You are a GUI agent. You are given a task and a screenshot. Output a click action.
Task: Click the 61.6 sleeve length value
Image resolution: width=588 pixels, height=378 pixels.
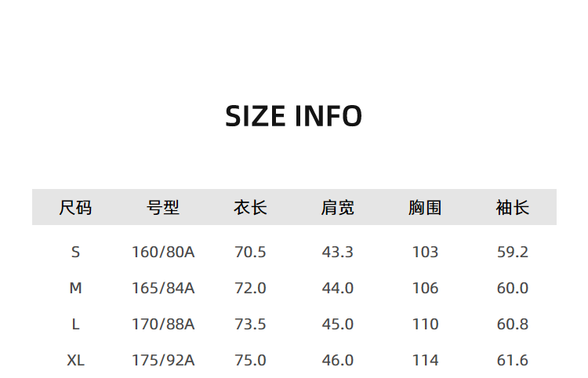point(513,360)
